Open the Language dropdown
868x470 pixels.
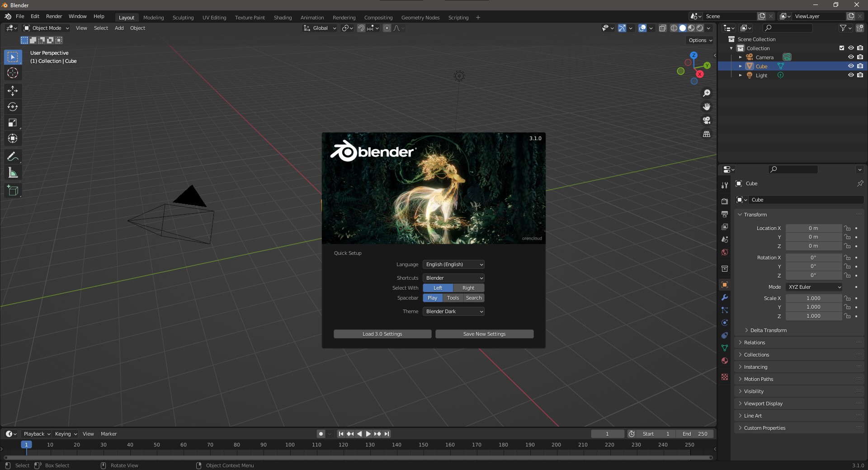(453, 264)
